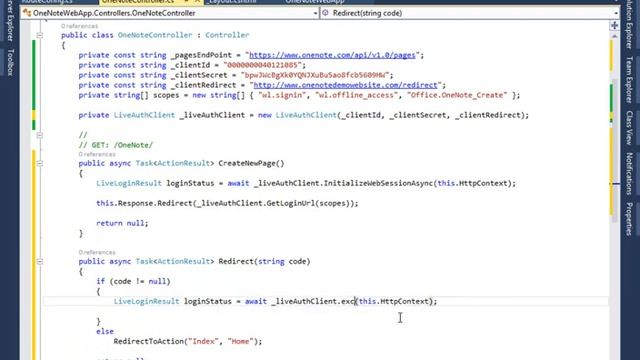640x360 pixels.
Task: Place cursor after 'exc' in the edited line
Action: [x=356, y=301]
